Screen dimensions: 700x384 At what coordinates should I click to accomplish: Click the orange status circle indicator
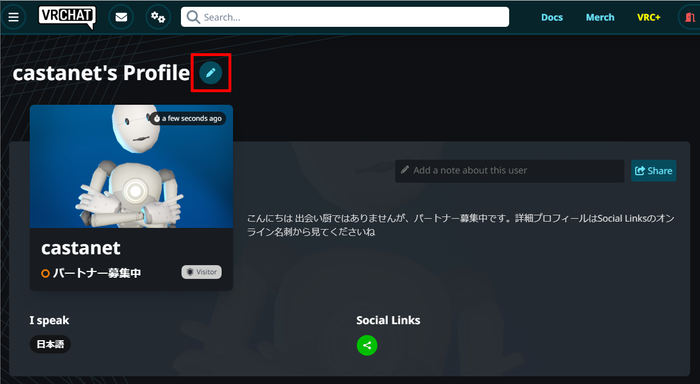tap(45, 273)
